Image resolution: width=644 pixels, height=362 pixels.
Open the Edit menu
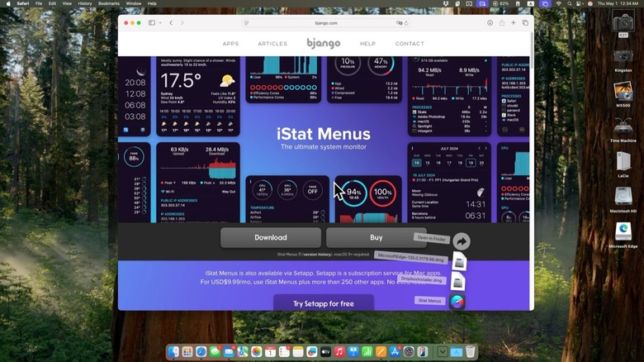tap(52, 3)
